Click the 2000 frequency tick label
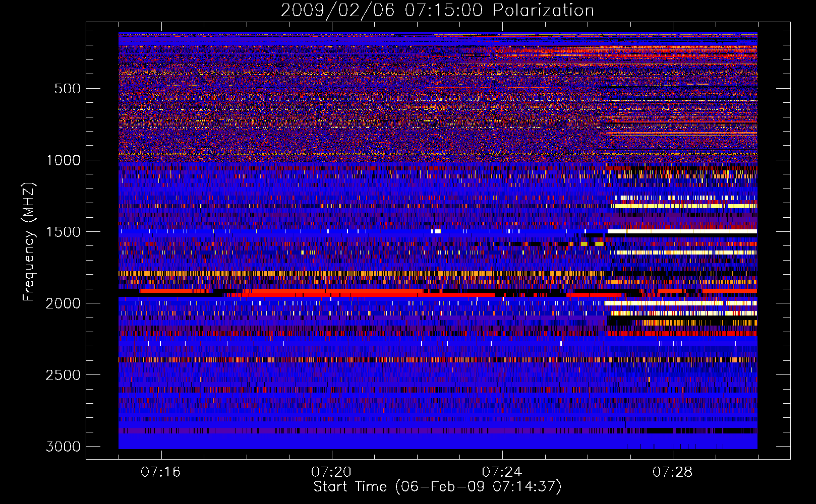 coord(64,303)
